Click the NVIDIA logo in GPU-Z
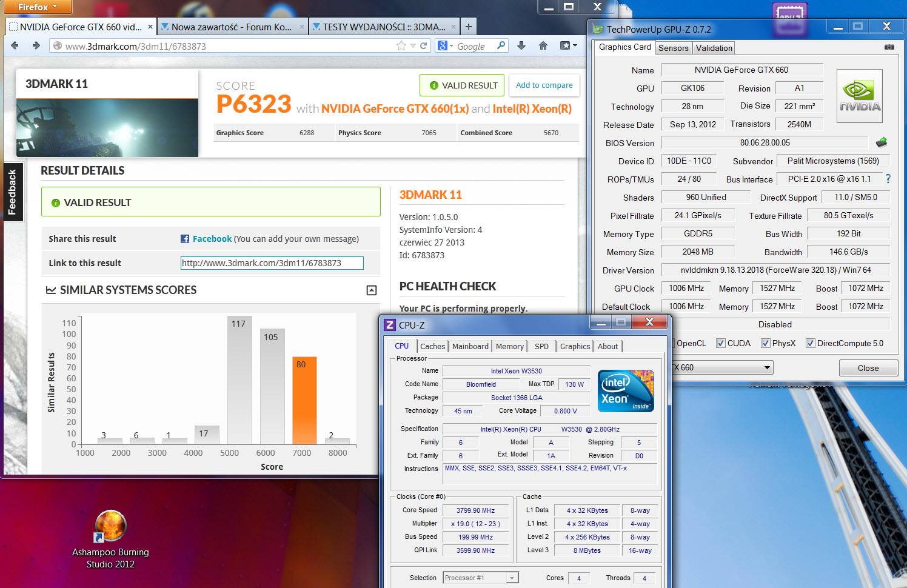This screenshot has height=588, width=907. [860, 96]
